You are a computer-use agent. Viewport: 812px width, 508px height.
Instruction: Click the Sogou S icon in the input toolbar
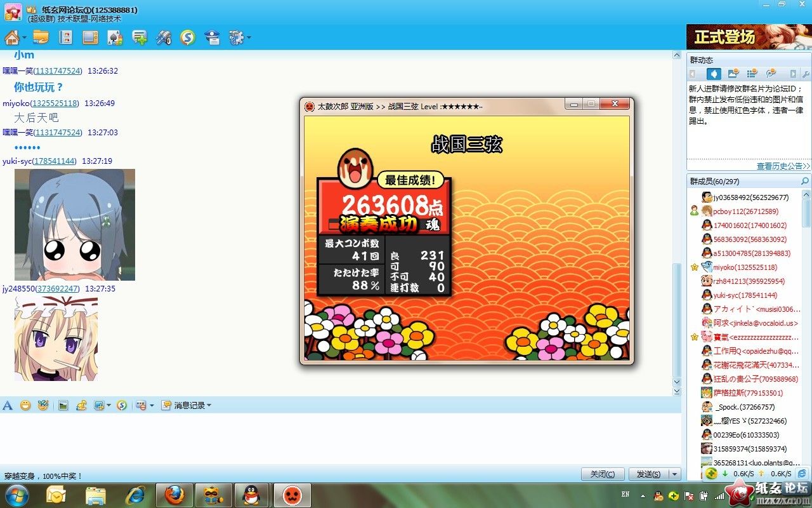point(122,405)
